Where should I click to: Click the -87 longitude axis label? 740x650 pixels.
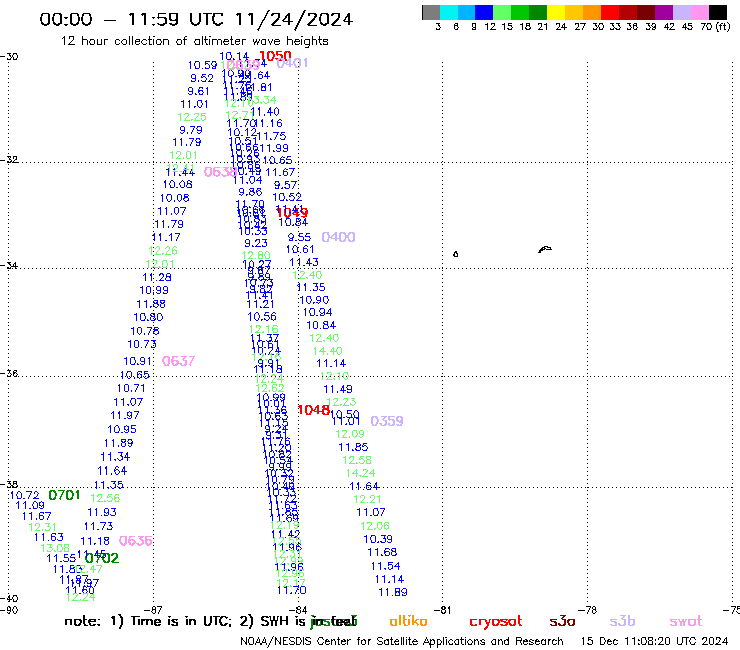[x=153, y=610]
